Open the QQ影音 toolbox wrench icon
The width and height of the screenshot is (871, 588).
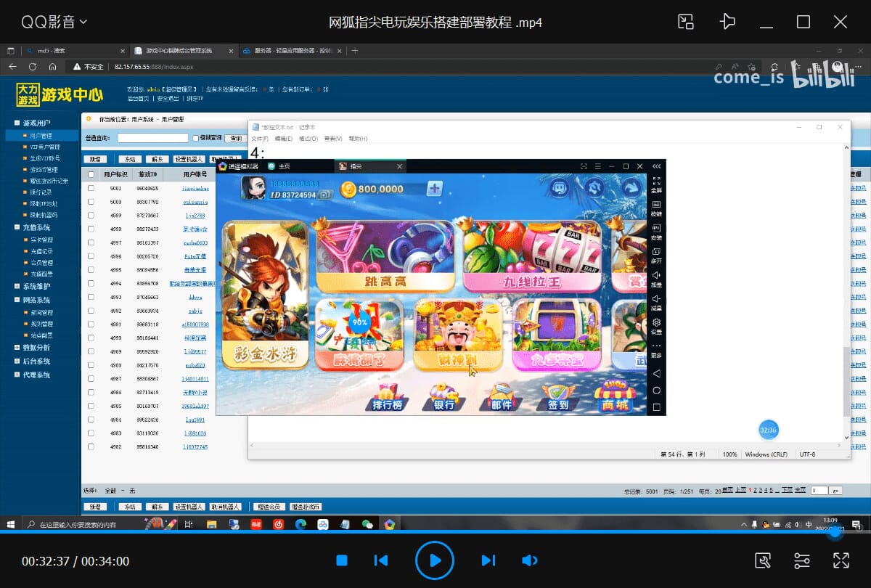point(763,560)
